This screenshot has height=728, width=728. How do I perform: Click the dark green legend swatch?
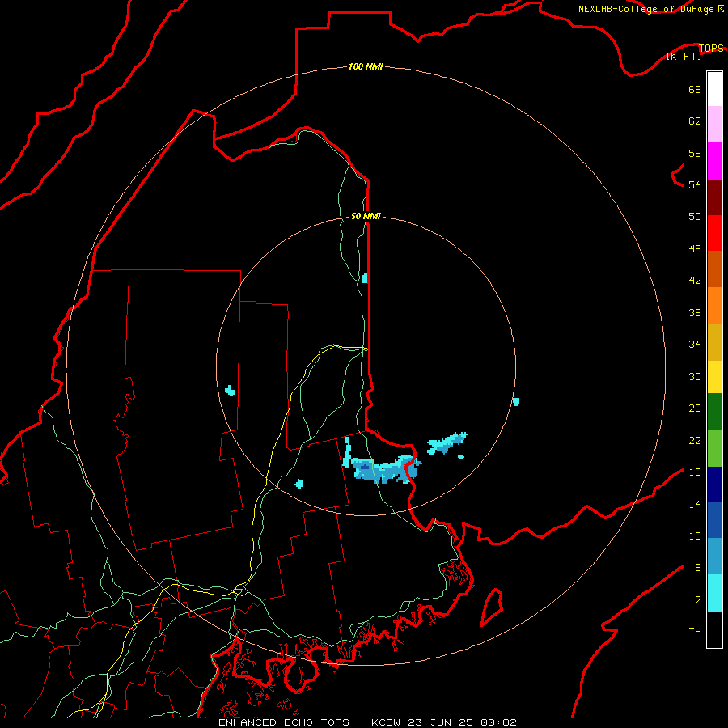pyautogui.click(x=714, y=412)
